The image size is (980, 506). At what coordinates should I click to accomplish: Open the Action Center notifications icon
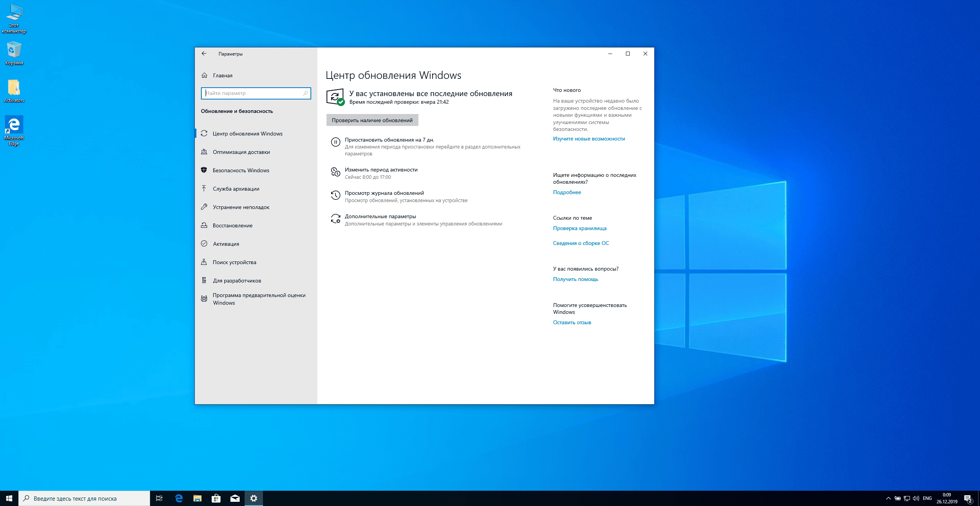point(968,498)
